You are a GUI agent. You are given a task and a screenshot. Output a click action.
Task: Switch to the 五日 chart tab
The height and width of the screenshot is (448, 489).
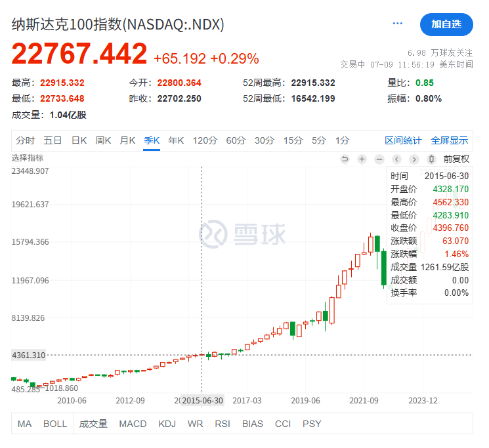coord(53,140)
